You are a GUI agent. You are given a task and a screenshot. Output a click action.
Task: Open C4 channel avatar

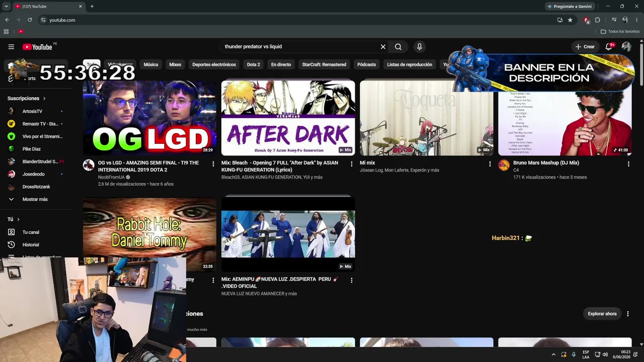point(504,165)
